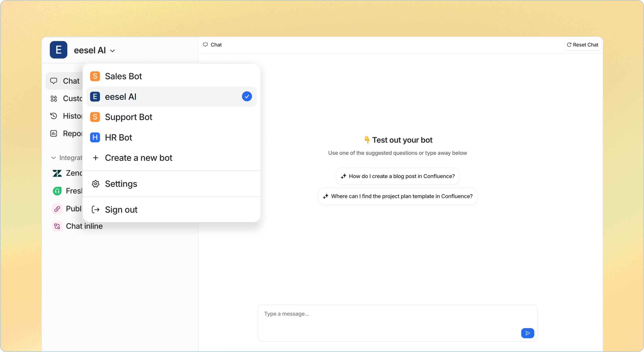
Task: Click the blue H HR Bot icon
Action: (x=95, y=137)
